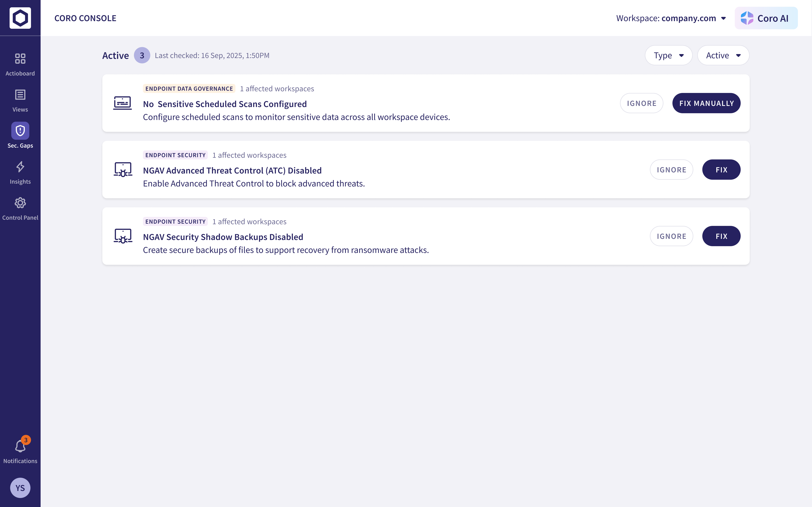The width and height of the screenshot is (812, 507).
Task: Click Fix Manually for scheduled scans
Action: (706, 103)
